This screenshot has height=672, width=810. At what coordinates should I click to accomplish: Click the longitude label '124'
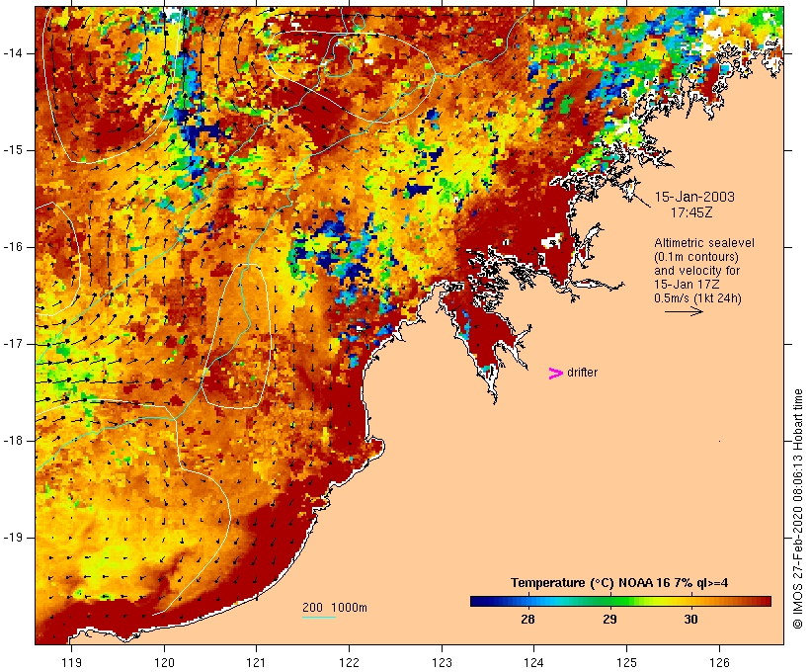(533, 663)
